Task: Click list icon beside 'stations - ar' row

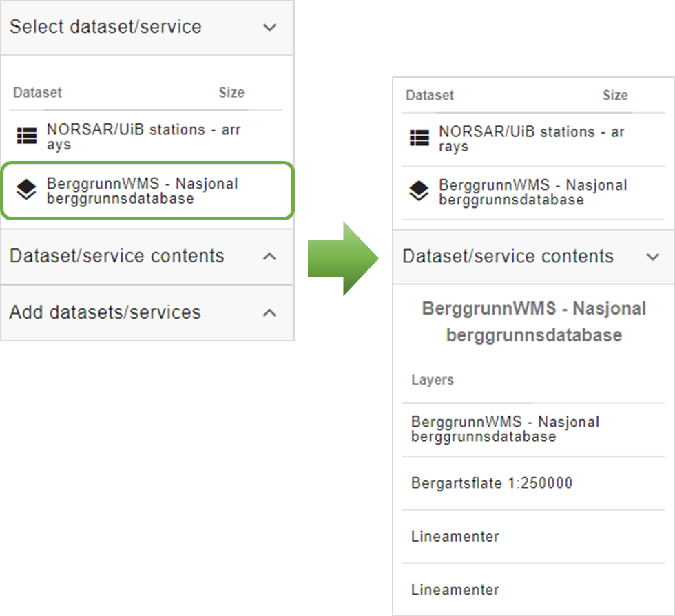Action: (419, 138)
